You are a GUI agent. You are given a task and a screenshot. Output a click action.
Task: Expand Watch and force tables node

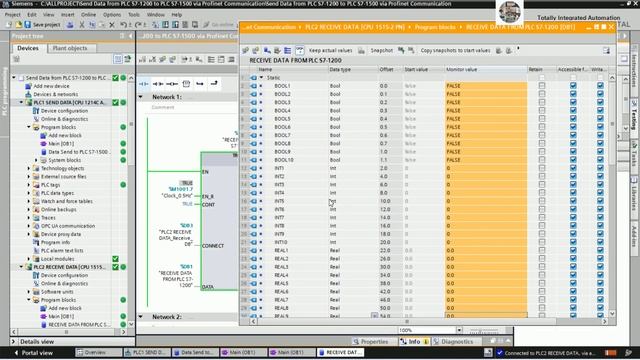[x=29, y=201]
